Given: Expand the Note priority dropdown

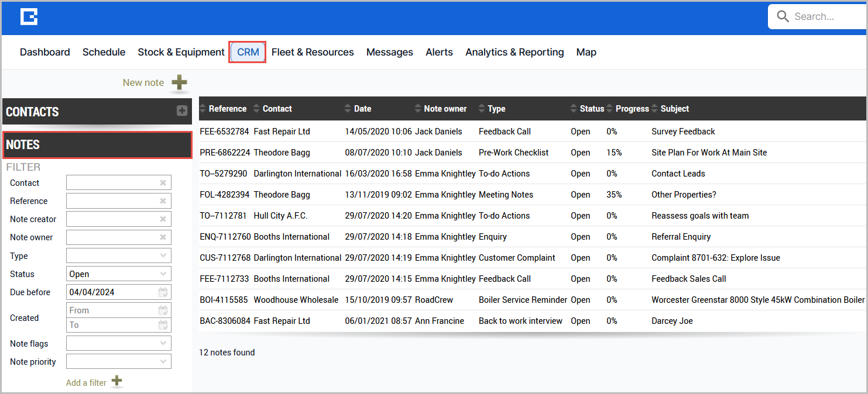Looking at the screenshot, I should tap(119, 362).
